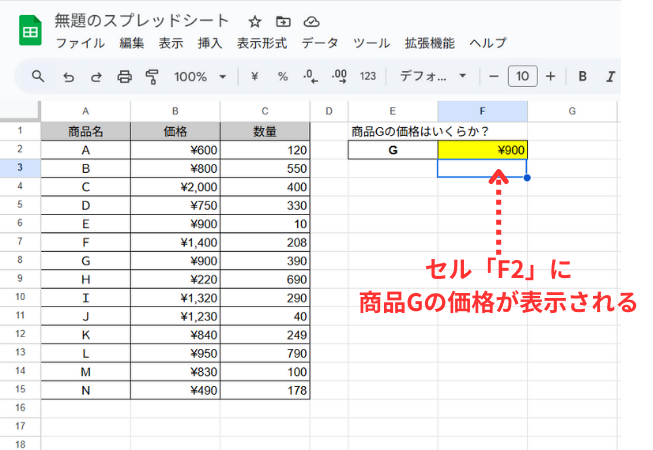Expand the default font dropdown
Screen dimensions: 653x450
(x=433, y=76)
